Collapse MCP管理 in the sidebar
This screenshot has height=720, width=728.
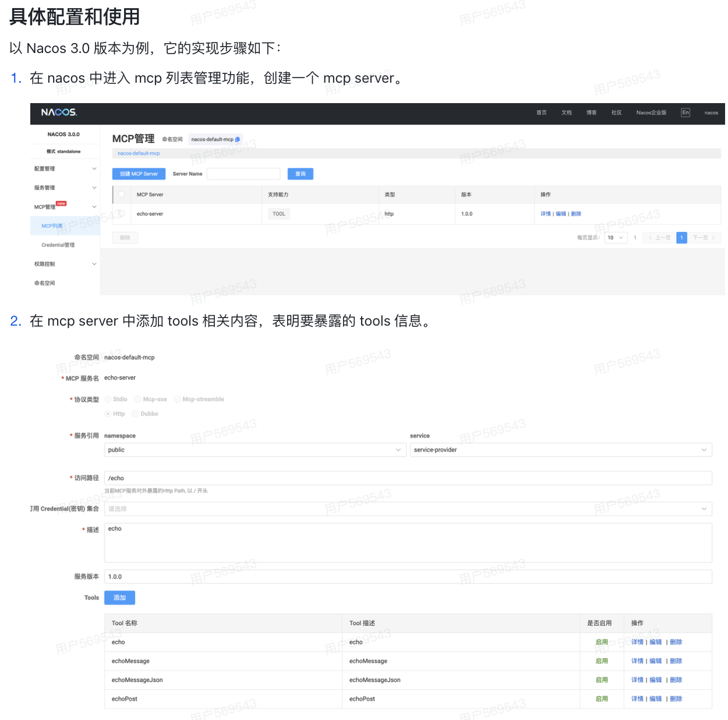(65, 207)
